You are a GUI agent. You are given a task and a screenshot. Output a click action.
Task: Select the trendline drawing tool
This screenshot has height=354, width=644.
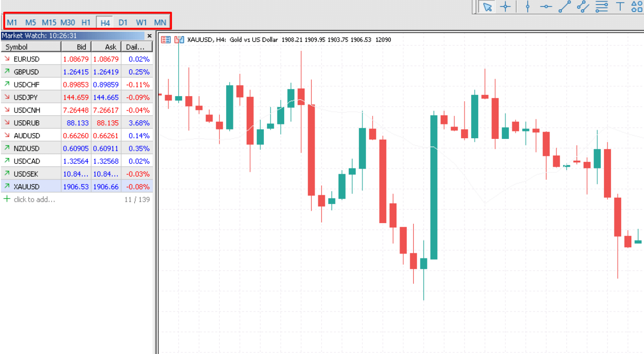(x=565, y=7)
